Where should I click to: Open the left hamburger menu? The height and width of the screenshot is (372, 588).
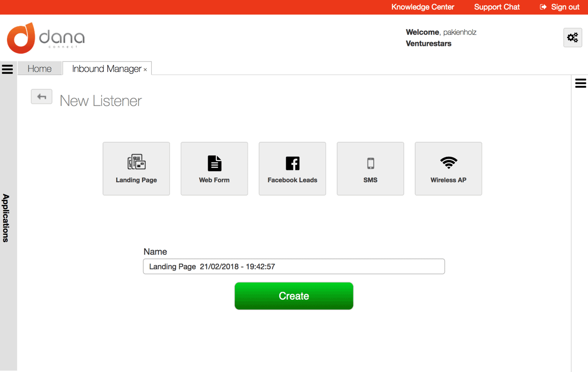(8, 69)
